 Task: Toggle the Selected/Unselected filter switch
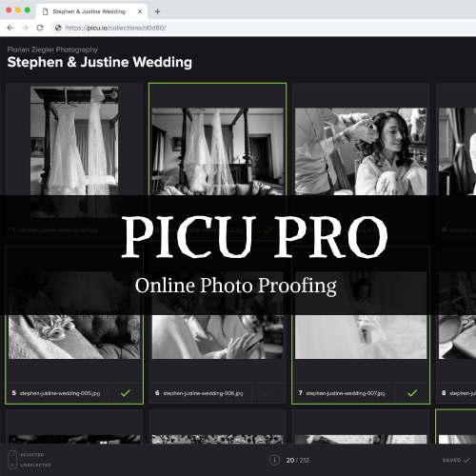pos(12,460)
